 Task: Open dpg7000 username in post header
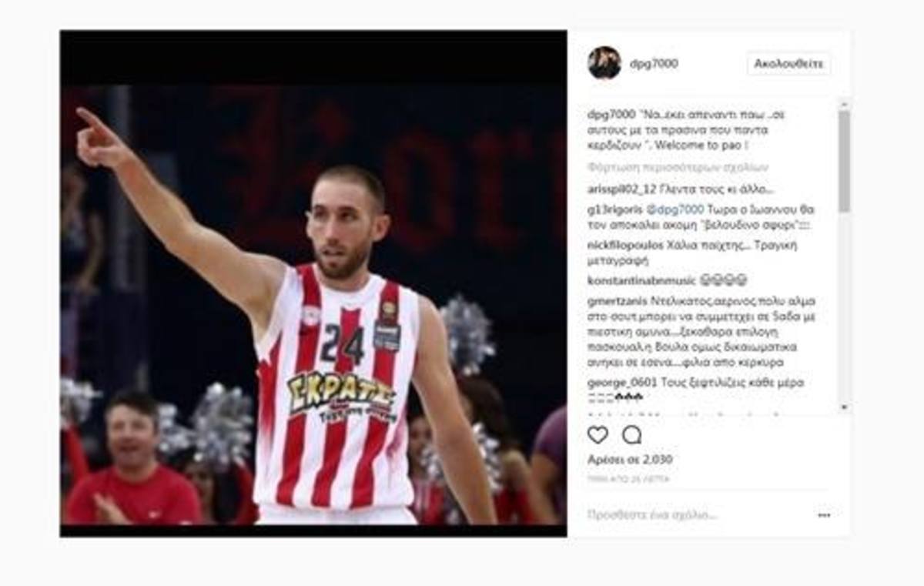(654, 64)
